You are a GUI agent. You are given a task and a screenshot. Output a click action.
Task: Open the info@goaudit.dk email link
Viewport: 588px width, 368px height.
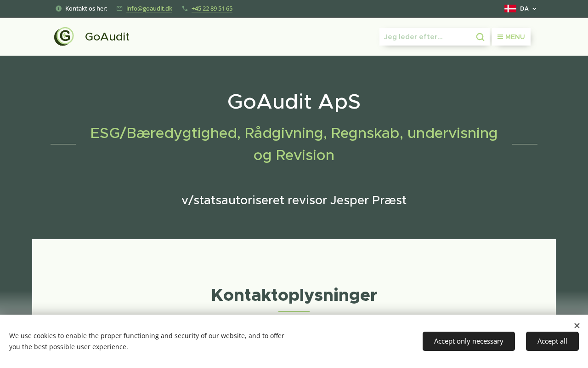[149, 8]
